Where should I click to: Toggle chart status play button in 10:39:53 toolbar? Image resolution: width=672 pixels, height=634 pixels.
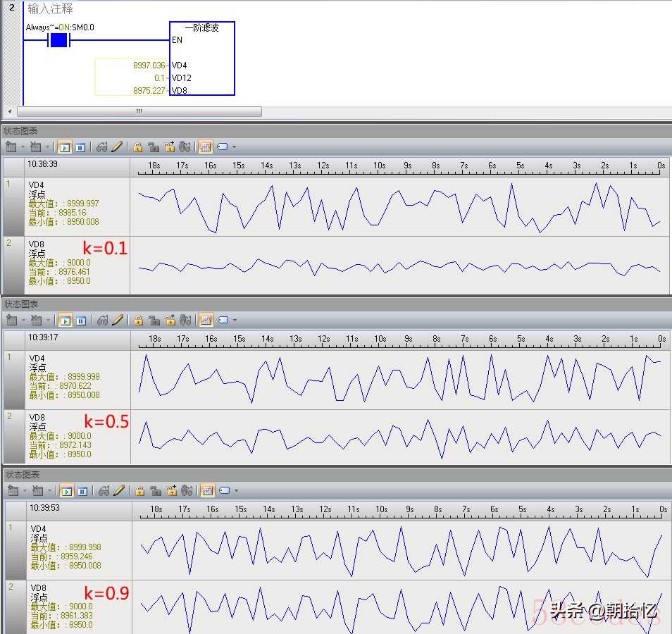point(67,491)
